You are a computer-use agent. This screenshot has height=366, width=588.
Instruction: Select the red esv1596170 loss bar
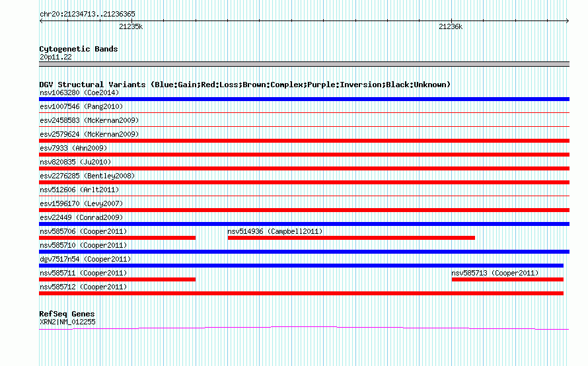[x=304, y=210]
